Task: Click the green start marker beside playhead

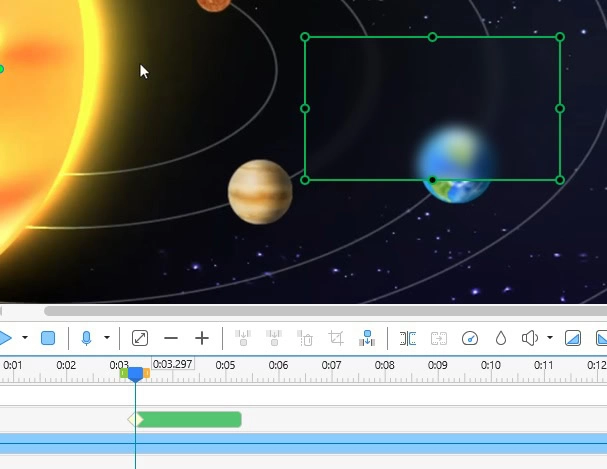Action: click(124, 373)
